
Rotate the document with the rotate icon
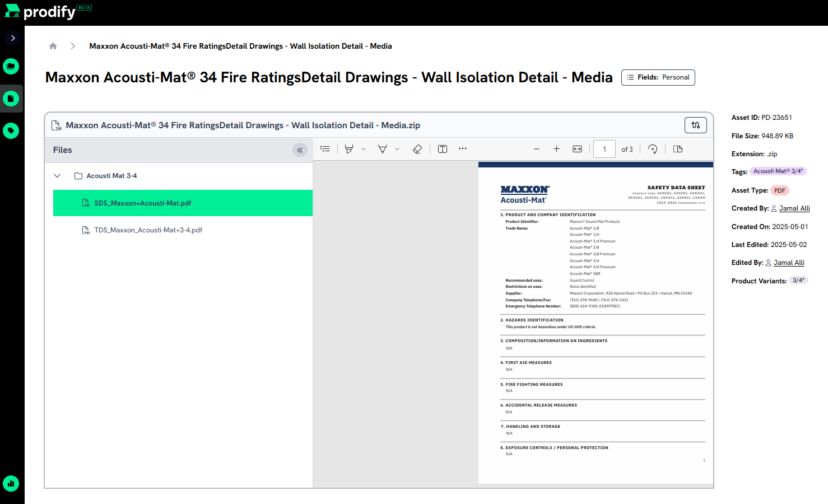pyautogui.click(x=653, y=149)
